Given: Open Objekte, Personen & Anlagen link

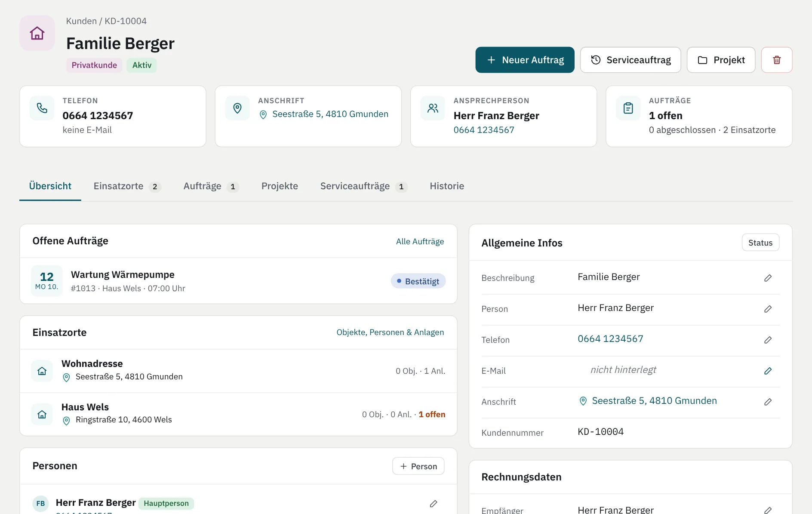Looking at the screenshot, I should (390, 332).
